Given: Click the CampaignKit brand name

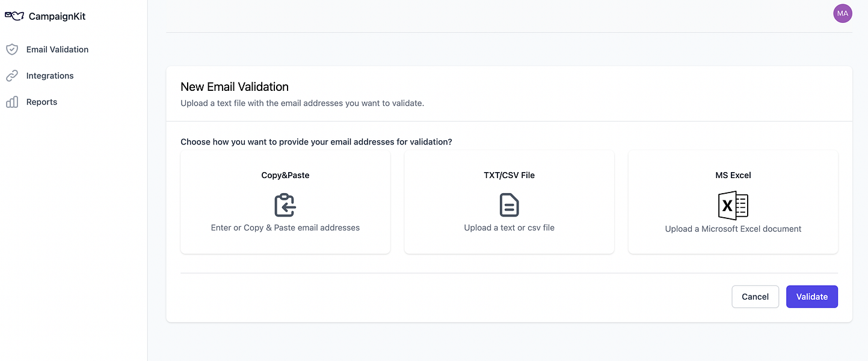Looking at the screenshot, I should (x=57, y=16).
